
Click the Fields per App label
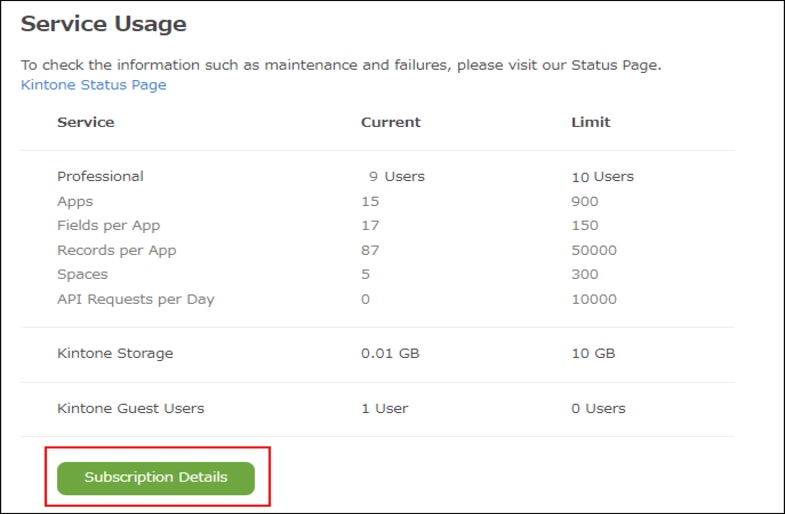coord(109,226)
